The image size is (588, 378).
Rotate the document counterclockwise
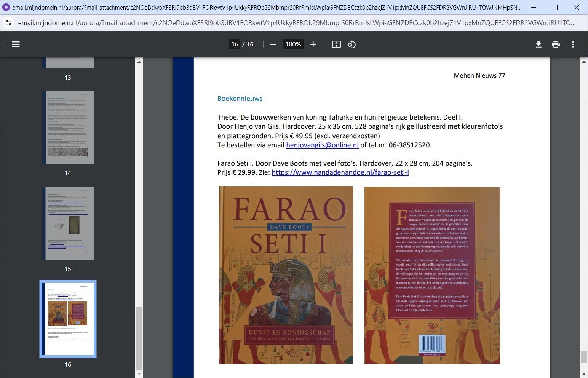click(352, 45)
